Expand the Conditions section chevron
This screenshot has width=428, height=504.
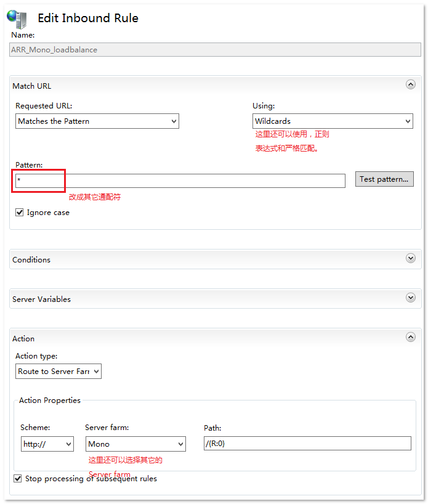(411, 259)
